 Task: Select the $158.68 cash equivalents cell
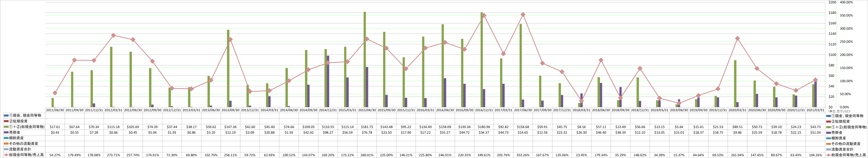tap(523, 127)
